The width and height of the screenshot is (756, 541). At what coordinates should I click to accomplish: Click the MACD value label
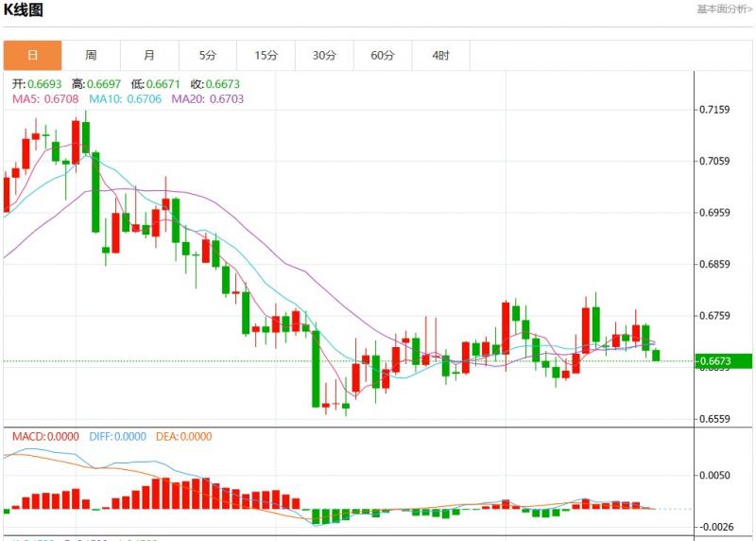click(x=46, y=437)
